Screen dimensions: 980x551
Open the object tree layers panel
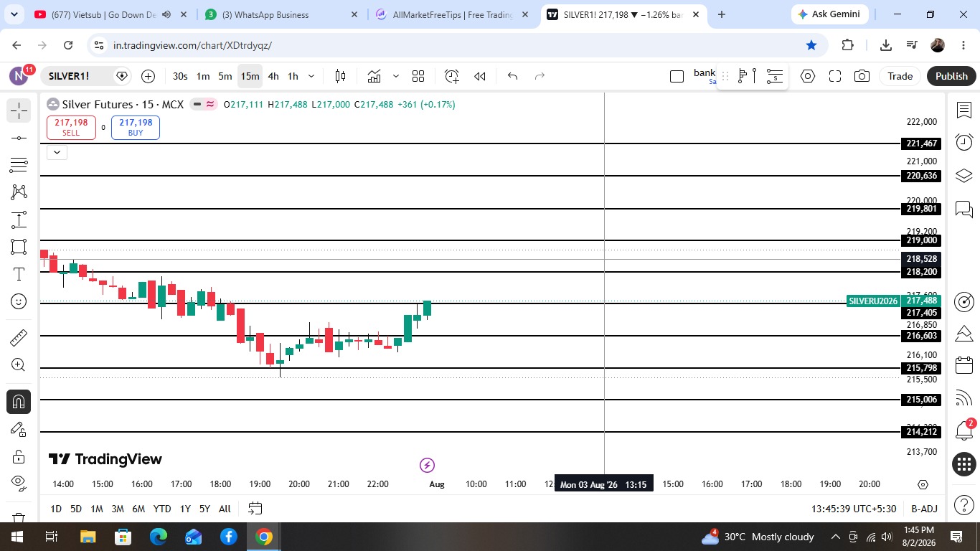coord(964,176)
